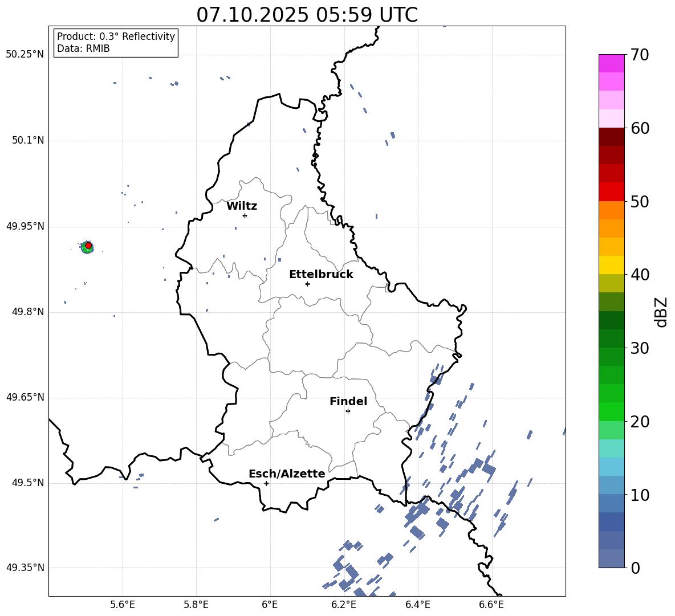Click the 50.1°N latitude label
This screenshot has height=616, width=675.
[x=27, y=141]
